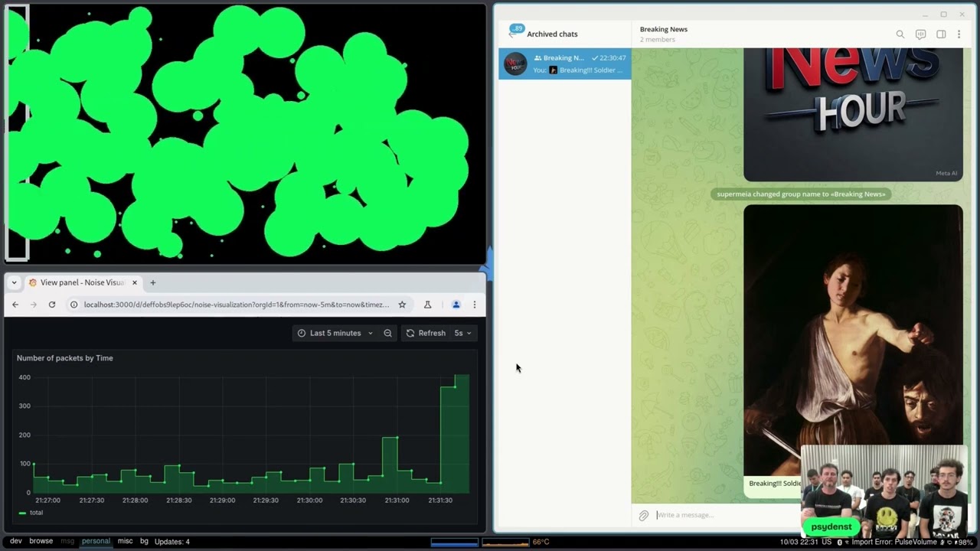Click the psydenst name badge on the webcam overlay
Image resolution: width=980 pixels, height=551 pixels.
(831, 527)
